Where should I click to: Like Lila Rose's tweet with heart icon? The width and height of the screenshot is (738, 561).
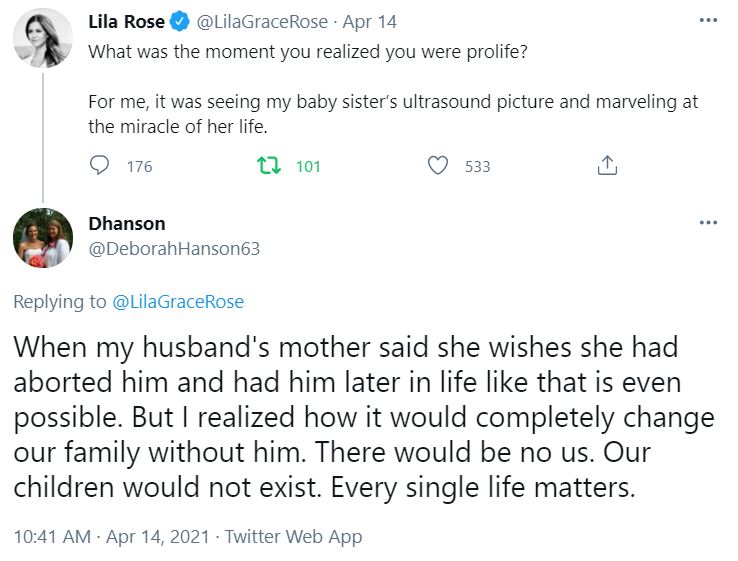tap(437, 166)
